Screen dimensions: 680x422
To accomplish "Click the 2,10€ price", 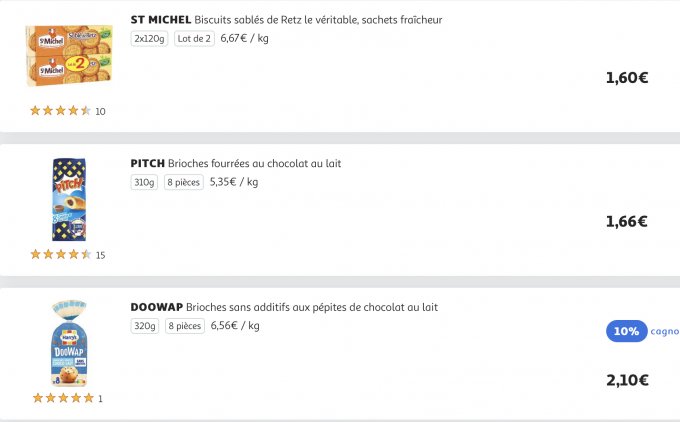I will tap(627, 380).
